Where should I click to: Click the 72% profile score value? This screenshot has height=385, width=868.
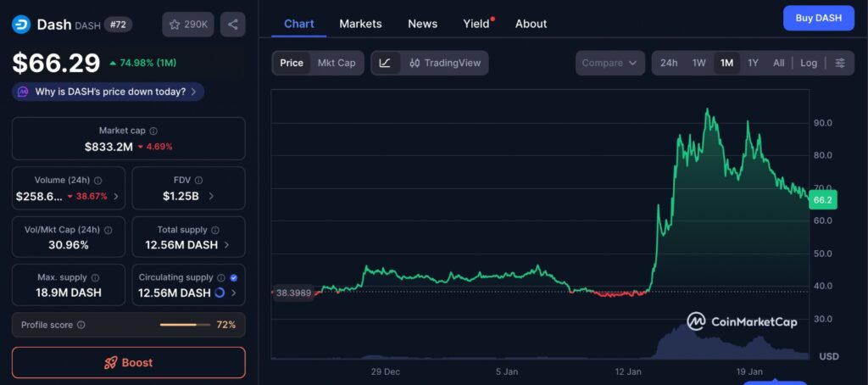click(x=225, y=325)
